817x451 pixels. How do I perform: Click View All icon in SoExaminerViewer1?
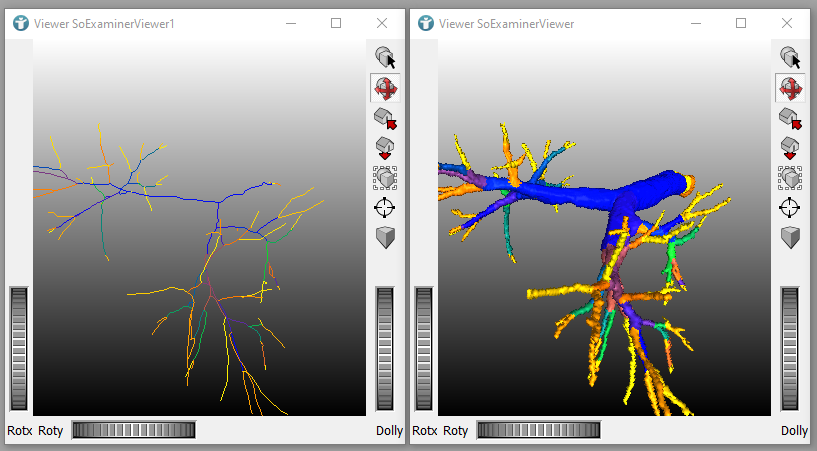click(x=385, y=178)
